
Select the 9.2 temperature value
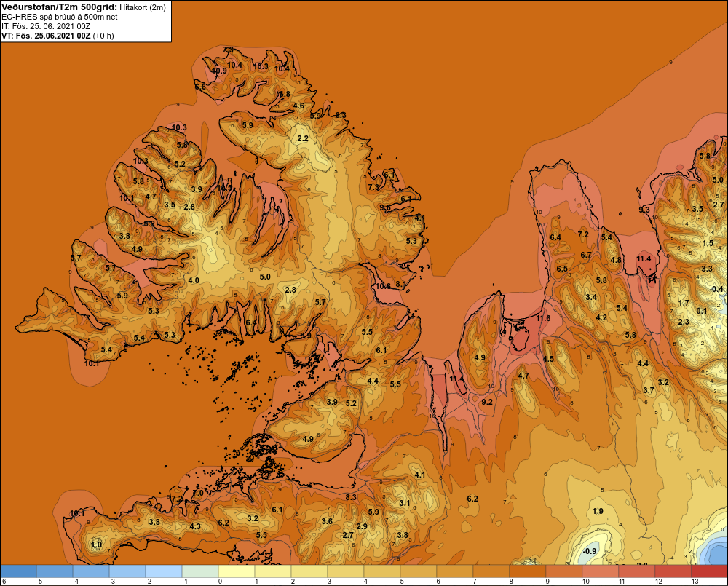point(486,402)
